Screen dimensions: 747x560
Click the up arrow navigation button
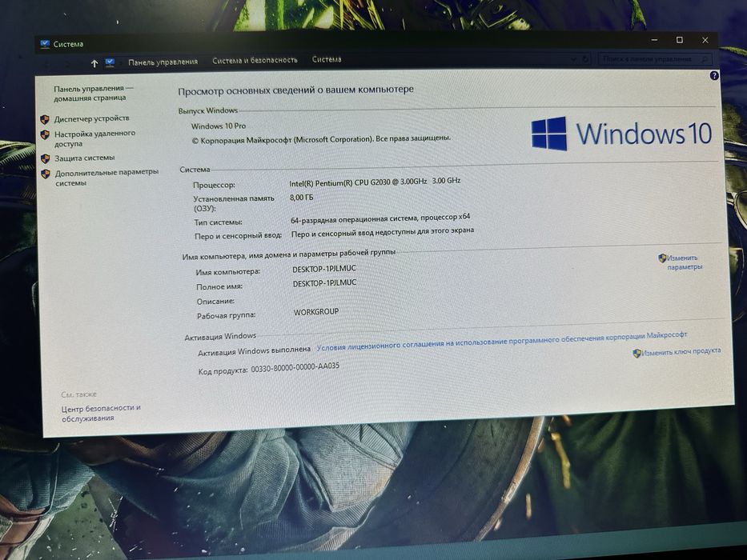click(94, 63)
